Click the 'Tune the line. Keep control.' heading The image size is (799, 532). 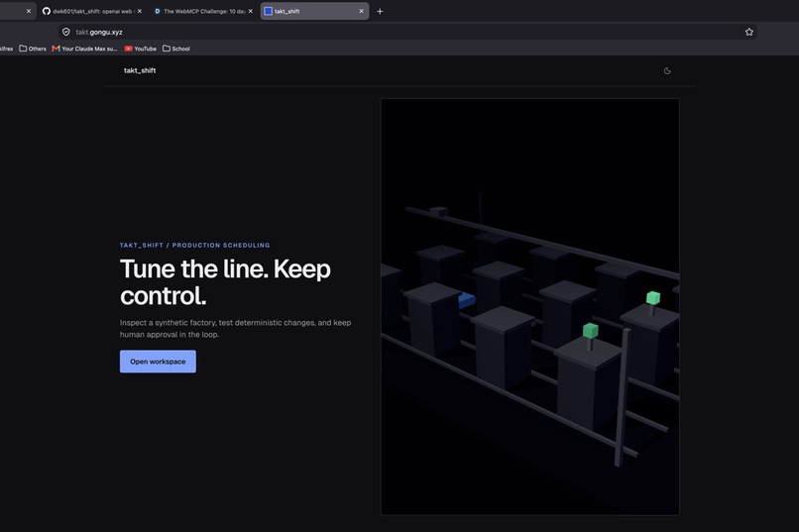(x=225, y=282)
